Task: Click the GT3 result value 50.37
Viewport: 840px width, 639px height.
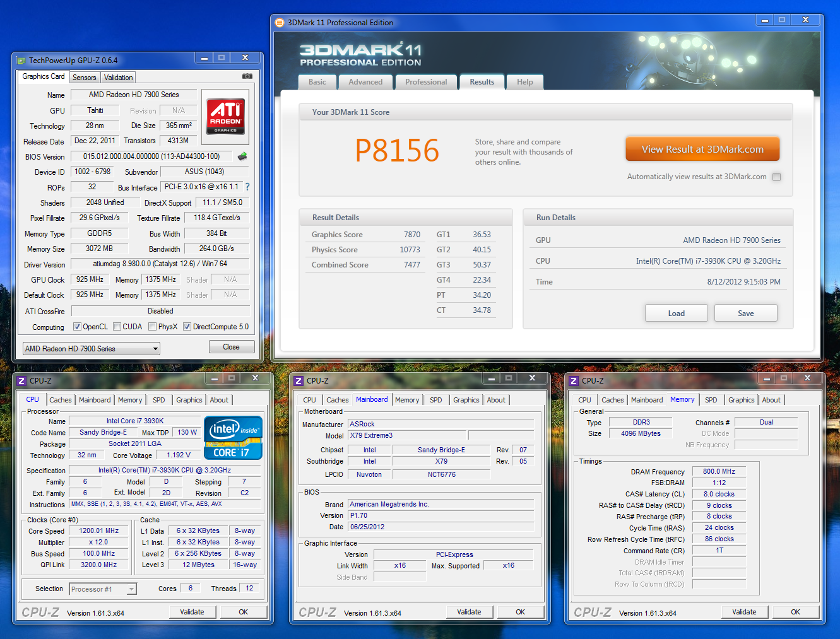Action: coord(482,265)
